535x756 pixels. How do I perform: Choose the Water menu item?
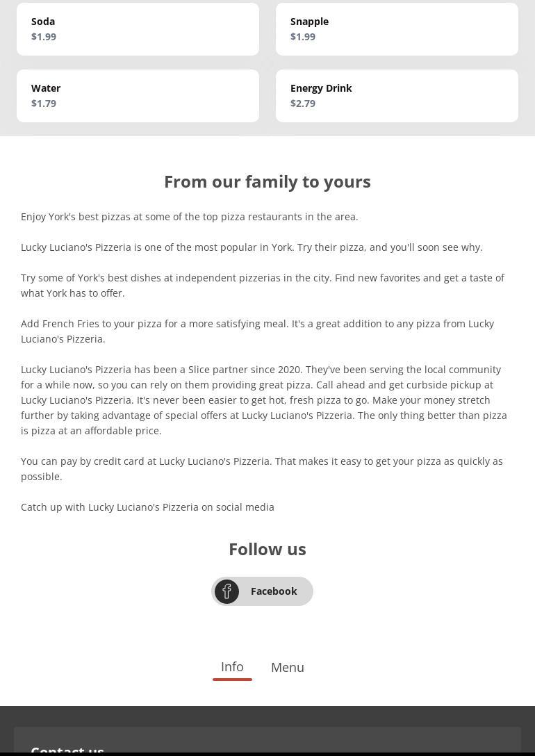[x=138, y=96]
